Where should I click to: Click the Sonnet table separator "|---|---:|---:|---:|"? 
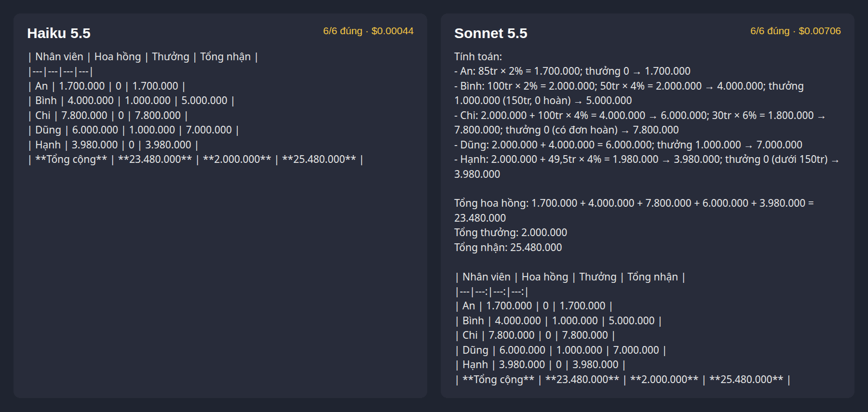tap(492, 292)
